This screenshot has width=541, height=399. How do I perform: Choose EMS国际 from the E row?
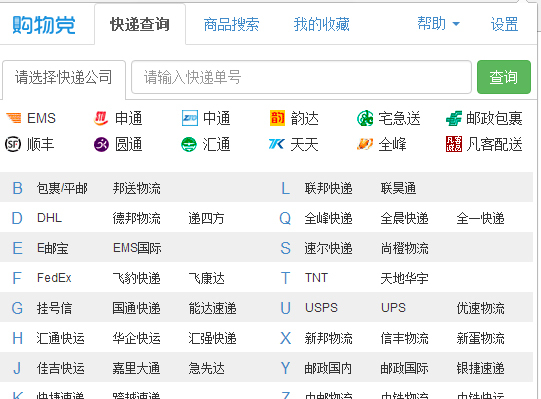click(x=137, y=248)
